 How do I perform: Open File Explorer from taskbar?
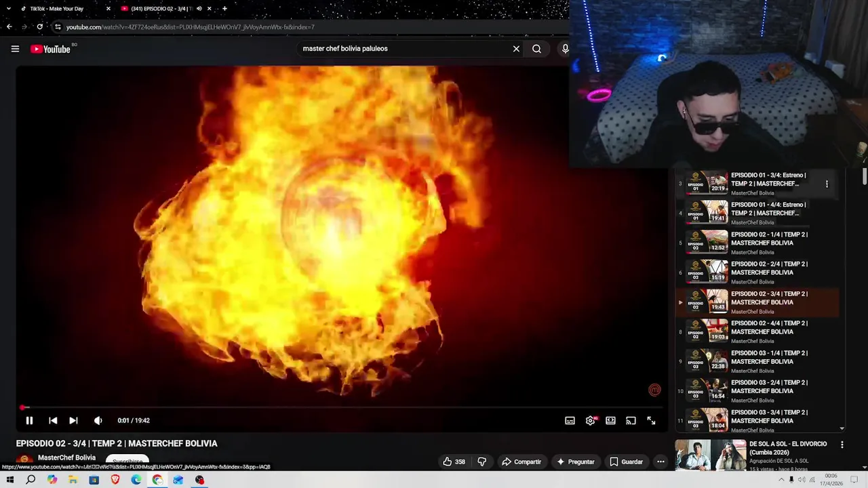[x=73, y=480]
